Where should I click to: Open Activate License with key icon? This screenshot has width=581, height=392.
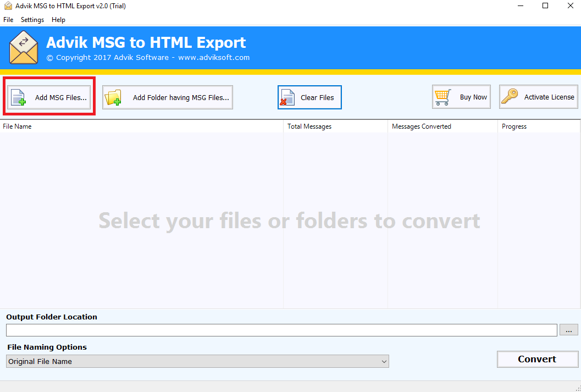pyautogui.click(x=538, y=97)
